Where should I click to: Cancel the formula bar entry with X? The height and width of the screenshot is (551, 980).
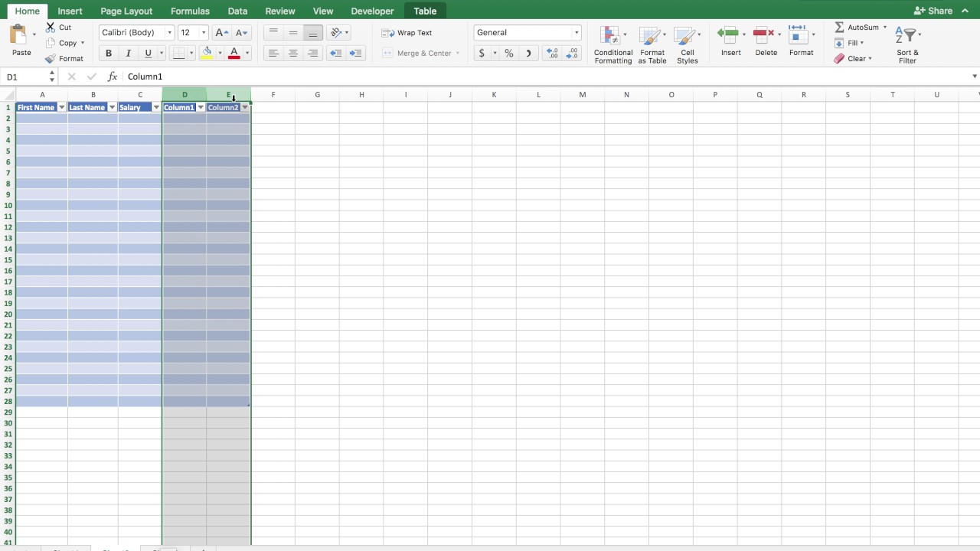pos(71,77)
